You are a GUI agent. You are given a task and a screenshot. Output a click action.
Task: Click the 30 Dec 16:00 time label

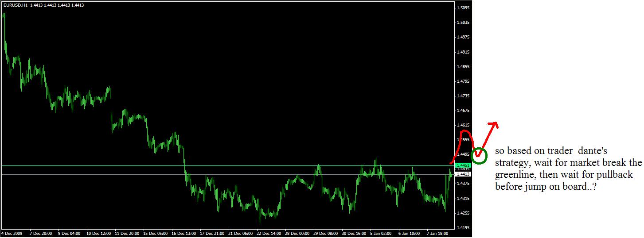coord(354,233)
